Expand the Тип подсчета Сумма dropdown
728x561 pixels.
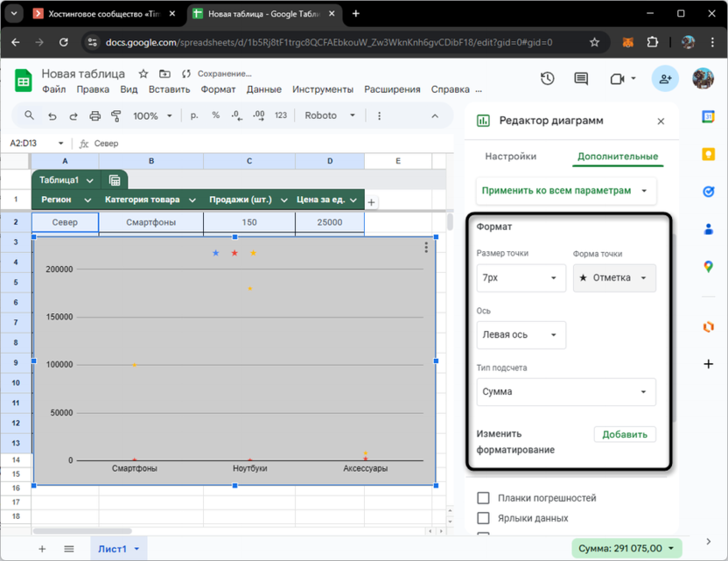coord(566,392)
